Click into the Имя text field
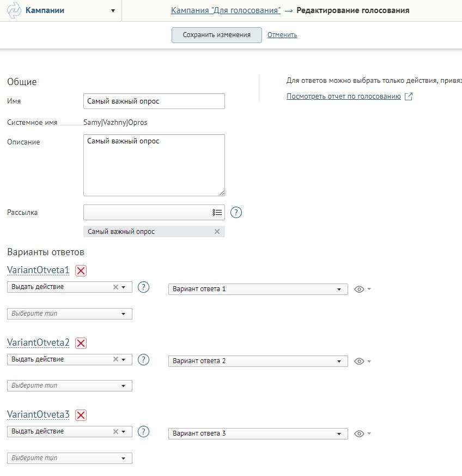 (x=154, y=101)
